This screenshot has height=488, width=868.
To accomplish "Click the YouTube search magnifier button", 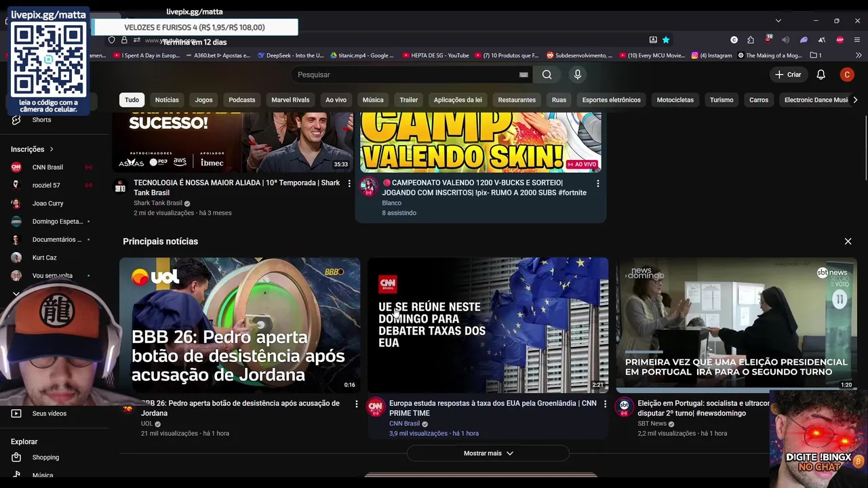I will pos(547,75).
